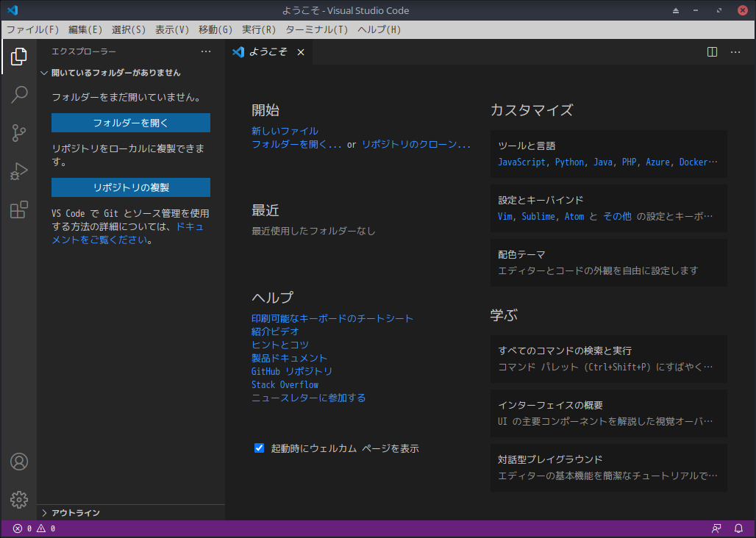This screenshot has width=756, height=538.
Task: Click the Vim keybindings link
Action: [504, 217]
